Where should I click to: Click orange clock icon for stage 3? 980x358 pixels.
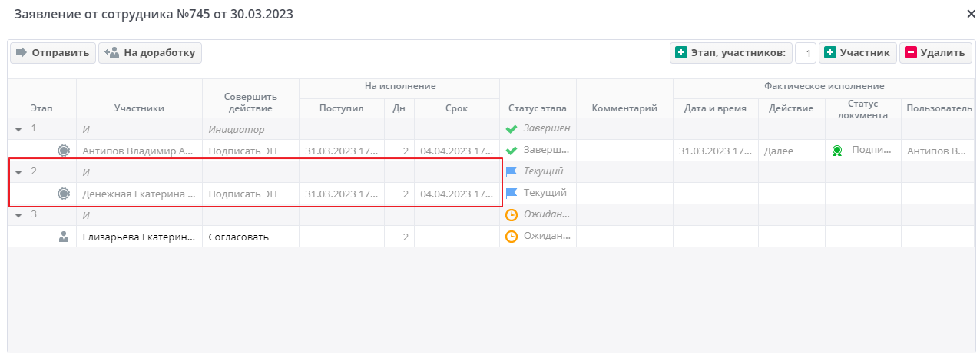coord(512,215)
